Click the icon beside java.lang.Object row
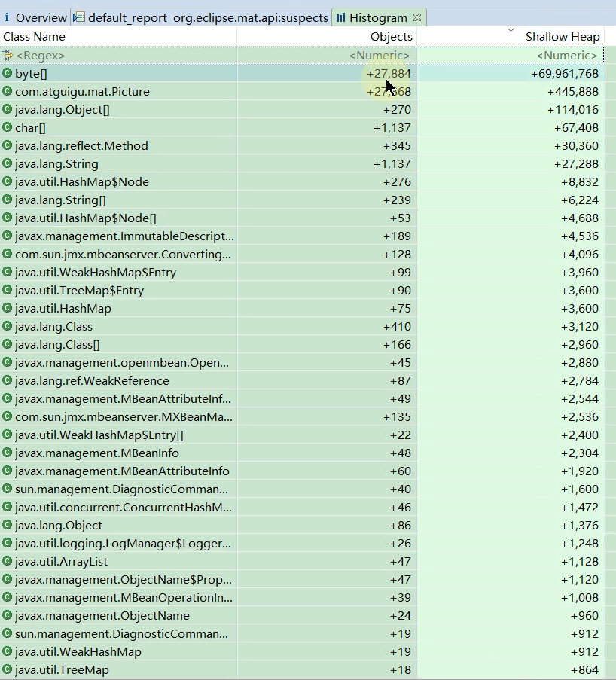This screenshot has width=616, height=680. (x=7, y=525)
